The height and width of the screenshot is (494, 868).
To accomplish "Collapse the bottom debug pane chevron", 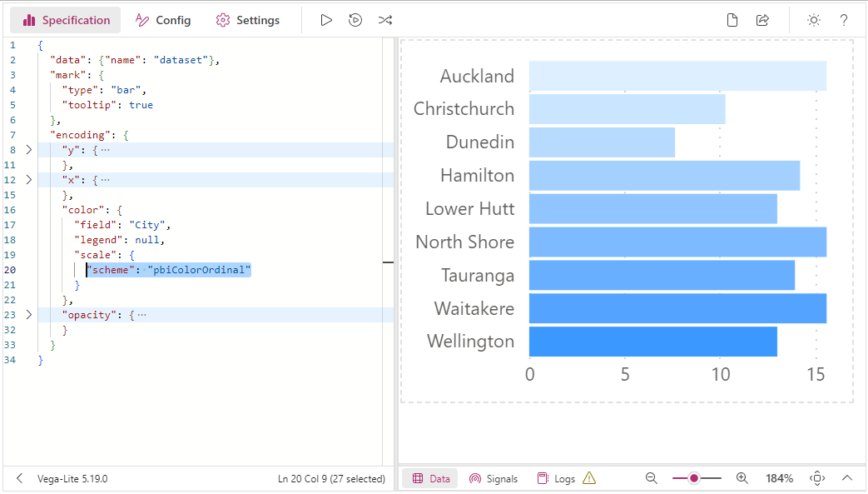I will (x=847, y=478).
